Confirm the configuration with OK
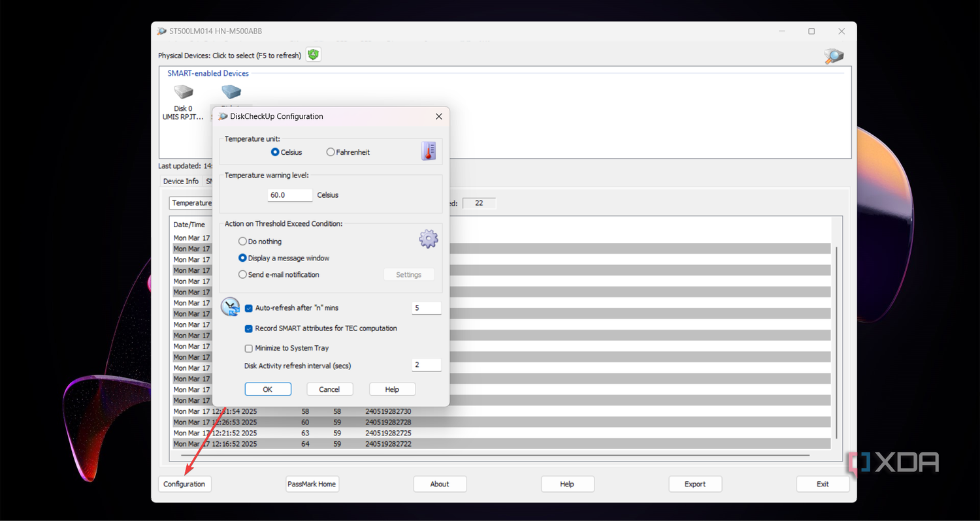Screen dimensions: 980x521 pos(268,389)
